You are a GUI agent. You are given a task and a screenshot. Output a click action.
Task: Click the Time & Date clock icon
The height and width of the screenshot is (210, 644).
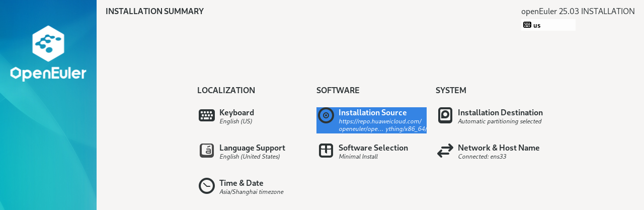point(207,186)
